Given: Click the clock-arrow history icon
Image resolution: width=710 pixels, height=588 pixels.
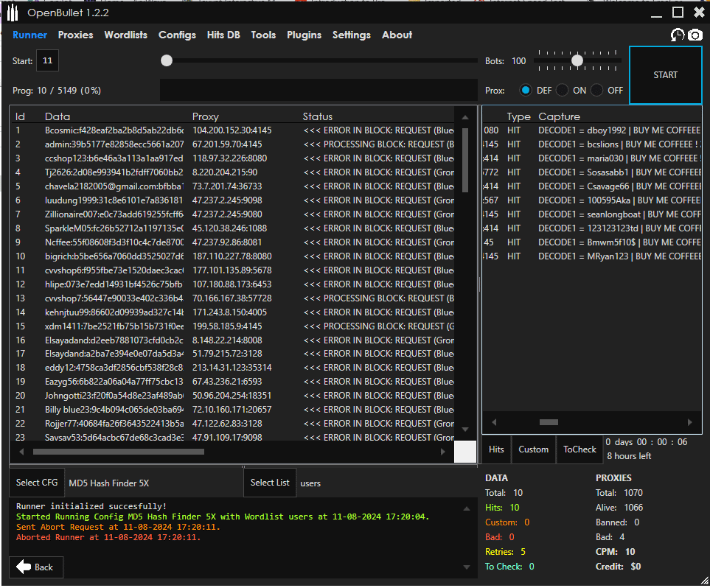Looking at the screenshot, I should (x=677, y=35).
